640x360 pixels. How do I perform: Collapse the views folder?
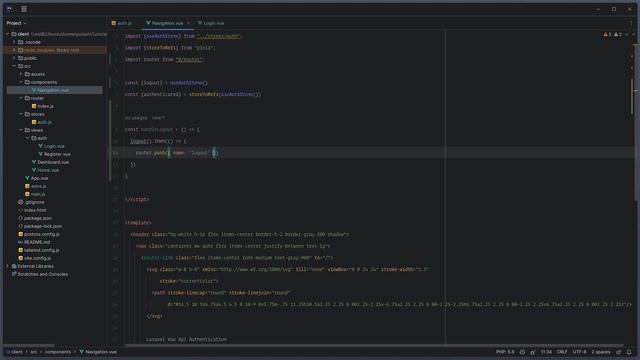tap(21, 130)
